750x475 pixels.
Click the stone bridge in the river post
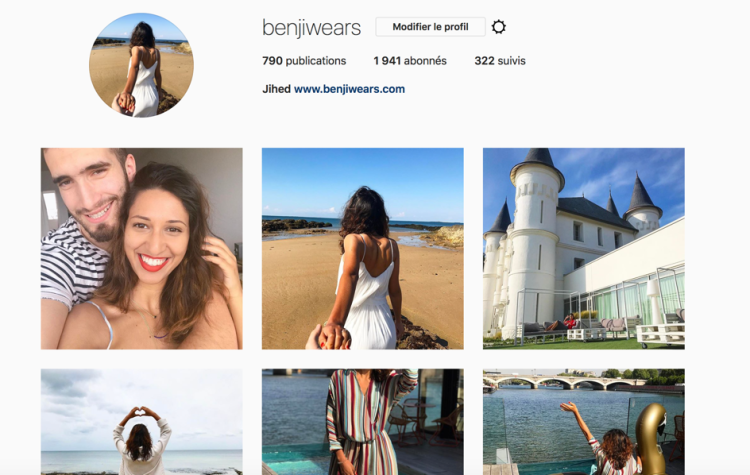[564, 383]
